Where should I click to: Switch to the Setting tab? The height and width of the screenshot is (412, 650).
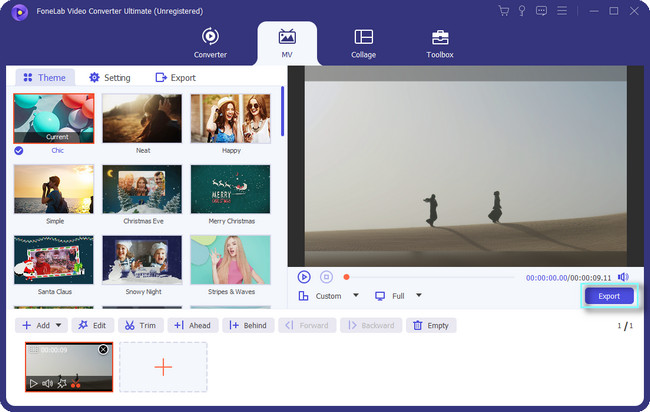tap(110, 78)
